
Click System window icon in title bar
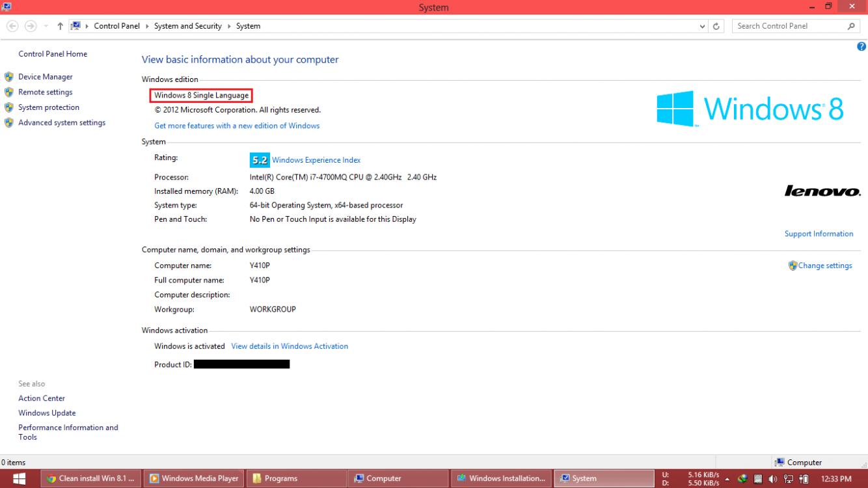coord(7,7)
